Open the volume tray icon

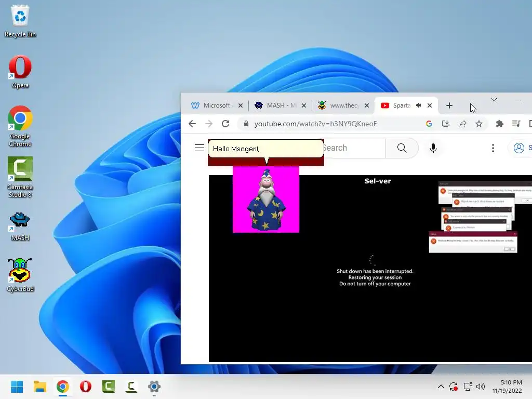[481, 387]
